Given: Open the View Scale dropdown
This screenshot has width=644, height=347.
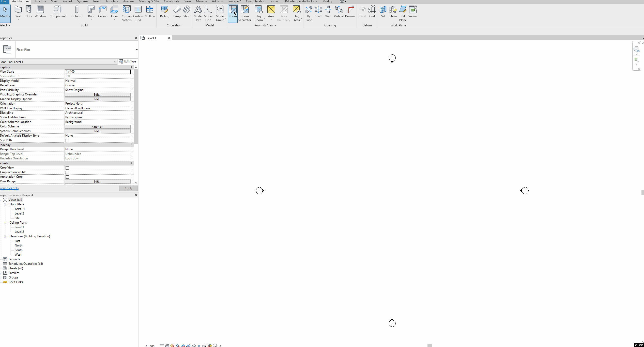Looking at the screenshot, I should (98, 71).
